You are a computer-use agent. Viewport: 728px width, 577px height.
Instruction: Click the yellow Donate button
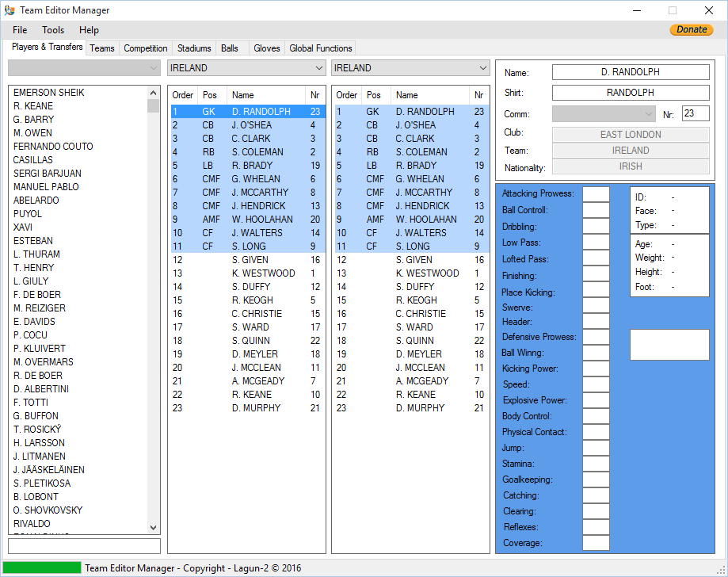[691, 30]
